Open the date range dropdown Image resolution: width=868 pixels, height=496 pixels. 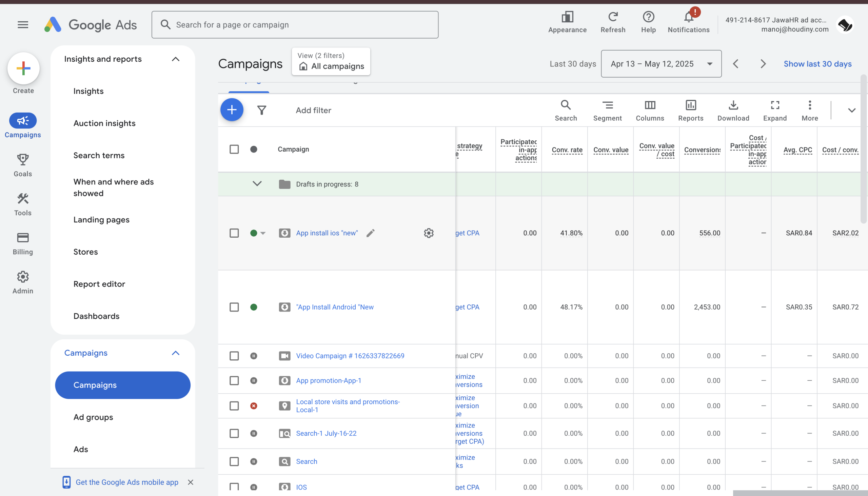[661, 64]
